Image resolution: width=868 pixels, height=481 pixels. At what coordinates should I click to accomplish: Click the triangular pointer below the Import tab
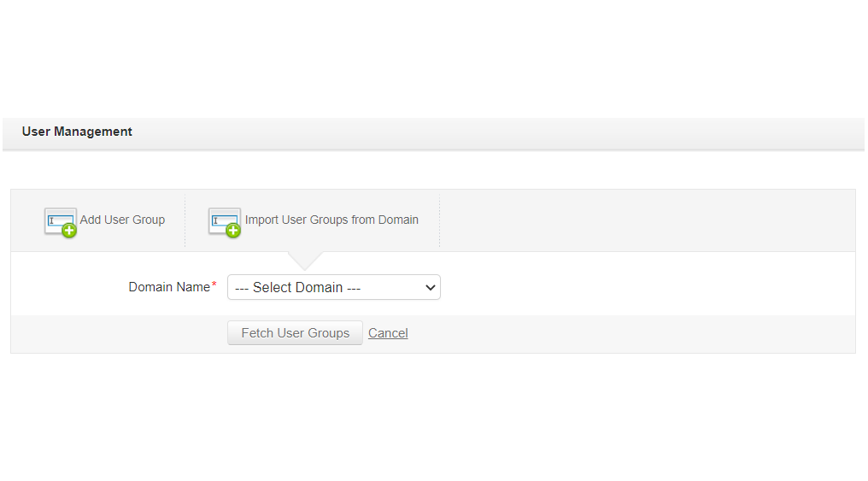pos(305,260)
